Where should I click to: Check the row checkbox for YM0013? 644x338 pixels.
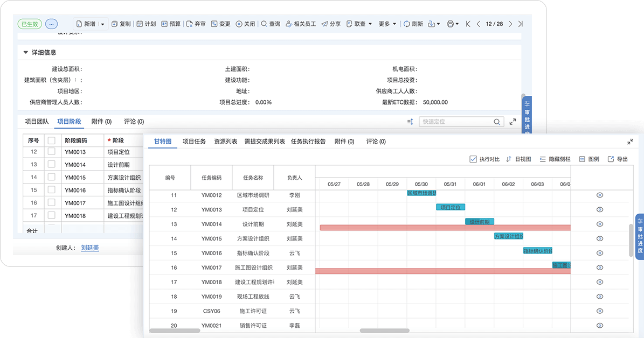click(x=52, y=152)
